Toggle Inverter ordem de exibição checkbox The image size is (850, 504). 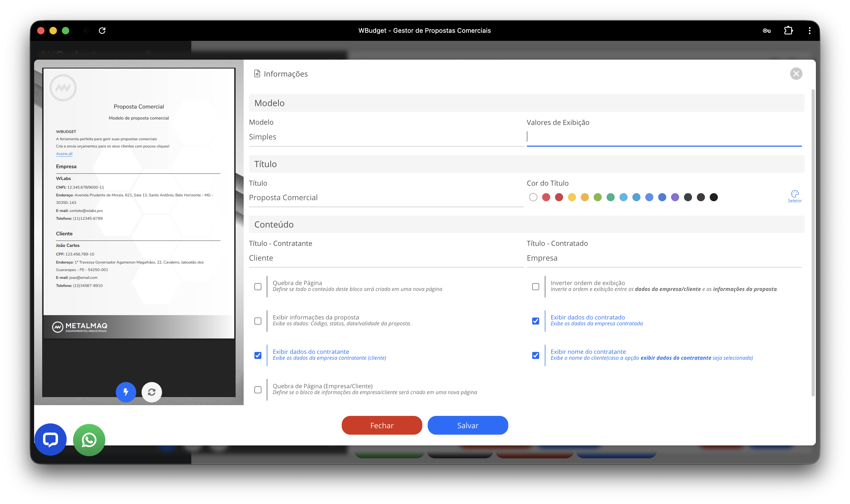[x=535, y=287]
